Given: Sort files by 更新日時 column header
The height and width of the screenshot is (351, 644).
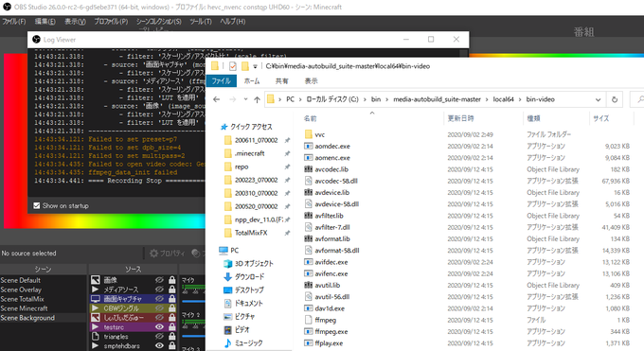Looking at the screenshot, I should tap(461, 118).
